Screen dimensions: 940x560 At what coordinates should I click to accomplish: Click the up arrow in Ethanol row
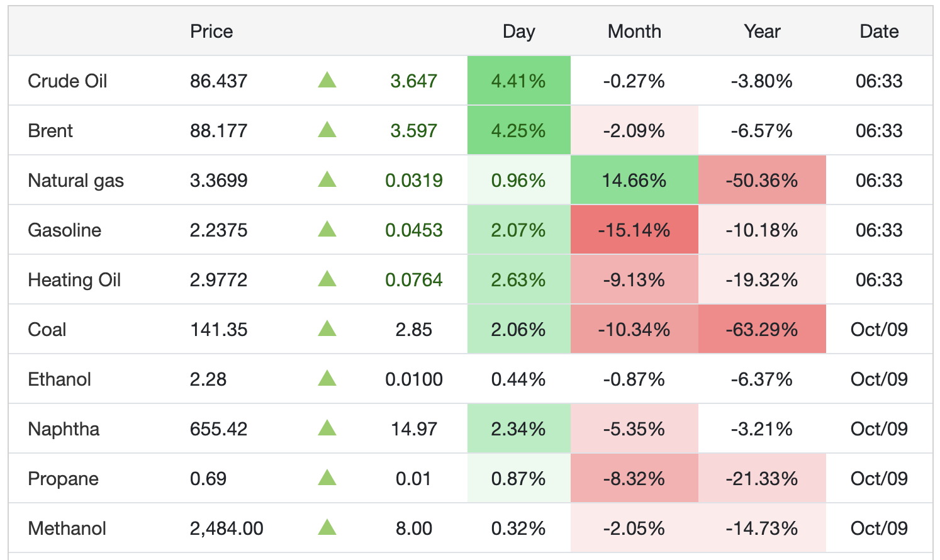tap(327, 378)
